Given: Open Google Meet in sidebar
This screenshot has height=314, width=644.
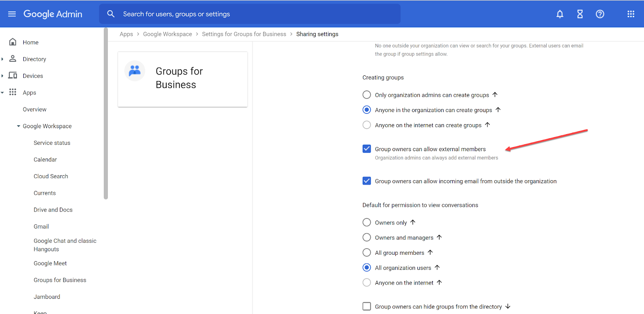Looking at the screenshot, I should 50,263.
